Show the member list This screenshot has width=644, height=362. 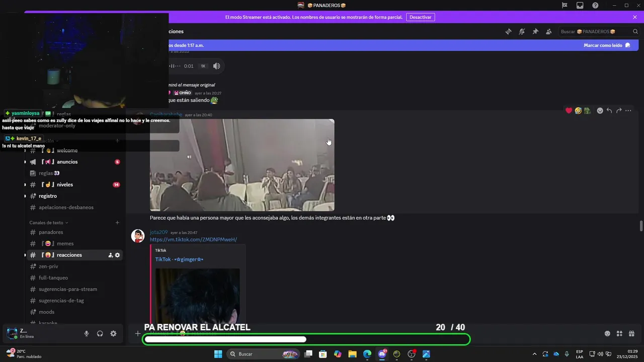click(549, 32)
